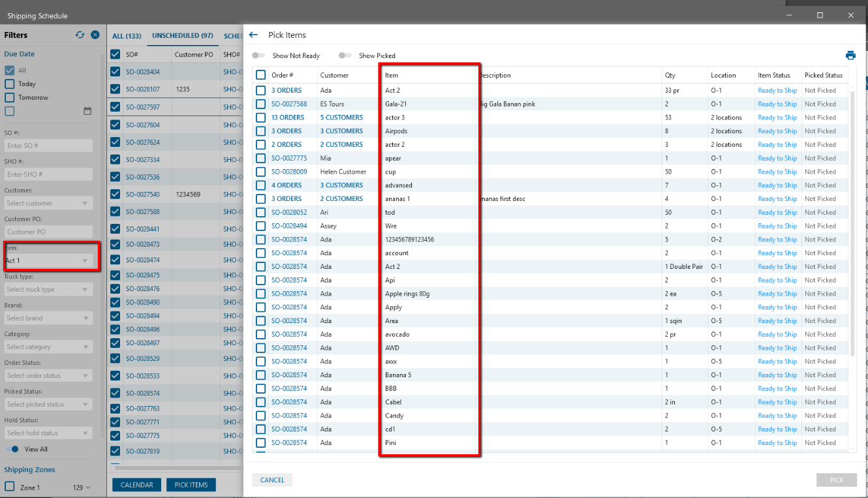Click the refresh filters icon
Screen dimensions: 868x498
80,35
